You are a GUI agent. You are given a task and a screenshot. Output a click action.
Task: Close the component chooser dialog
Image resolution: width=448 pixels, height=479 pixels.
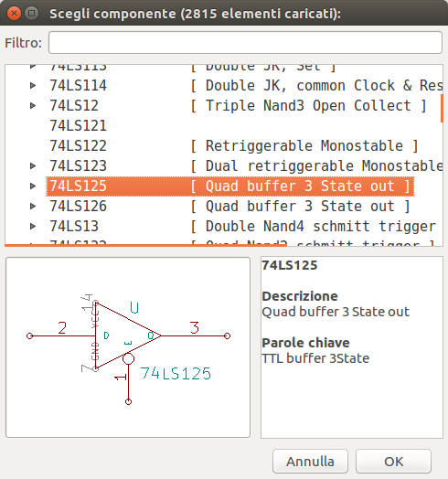tap(14, 14)
